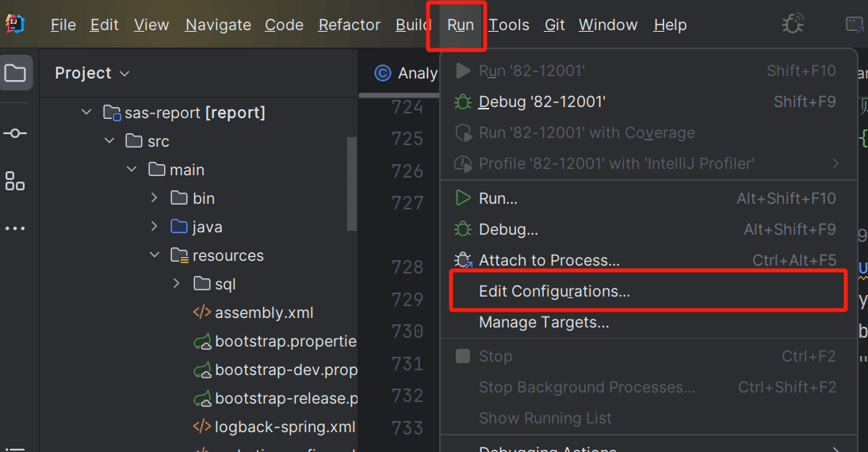Click the logback-spring.xml file icon
Image resolution: width=868 pixels, height=452 pixels.
(x=202, y=427)
